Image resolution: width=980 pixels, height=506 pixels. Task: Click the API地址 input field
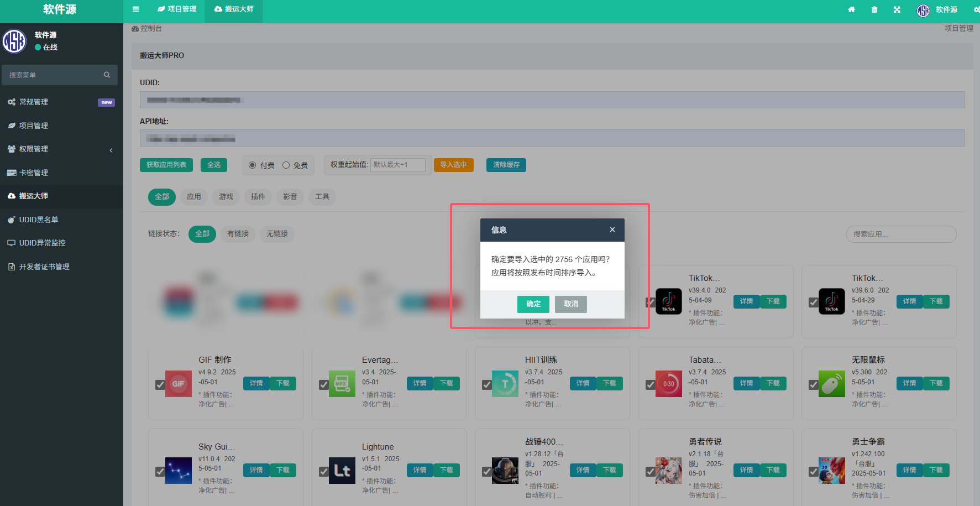552,138
